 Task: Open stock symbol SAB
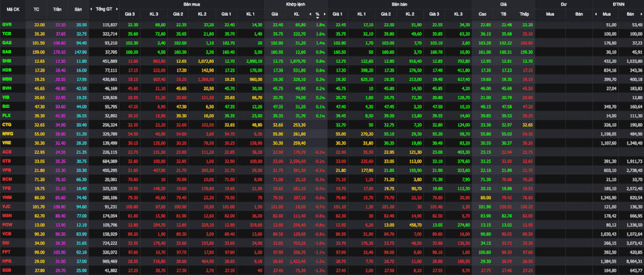6,51
